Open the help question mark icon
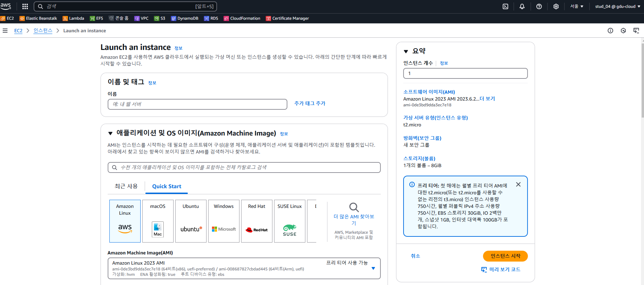The width and height of the screenshot is (644, 285). point(539,6)
